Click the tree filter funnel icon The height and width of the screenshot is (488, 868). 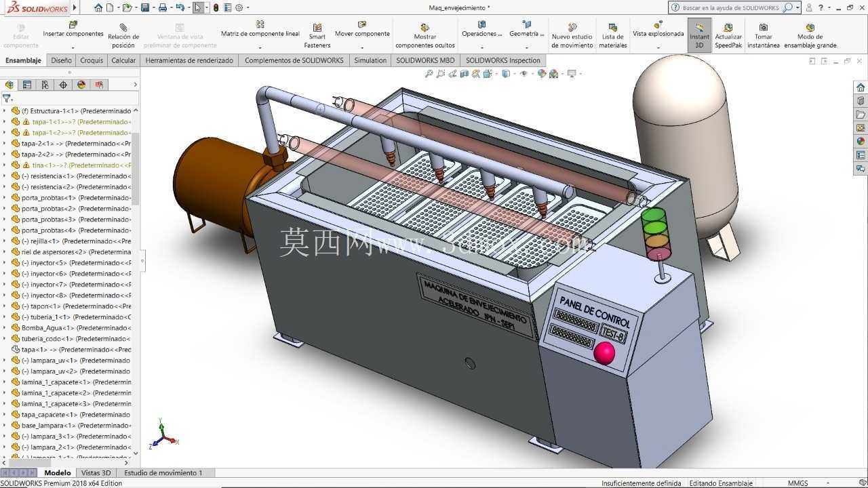[7, 98]
